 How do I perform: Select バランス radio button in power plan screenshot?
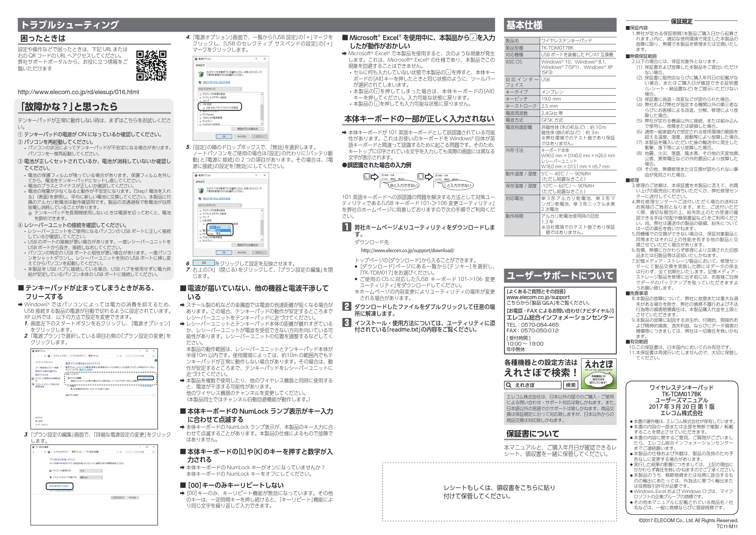click(x=69, y=378)
